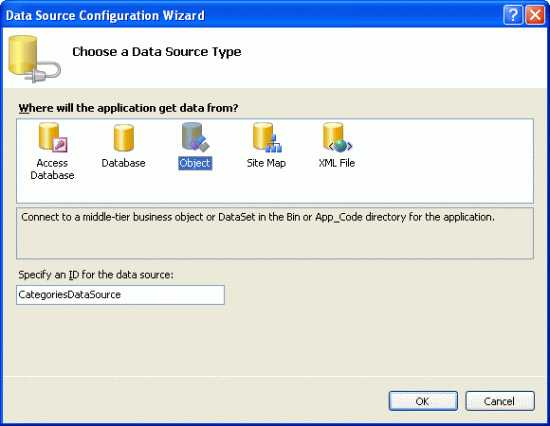
Task: Click the highlighted 'Object' label
Action: 195,163
